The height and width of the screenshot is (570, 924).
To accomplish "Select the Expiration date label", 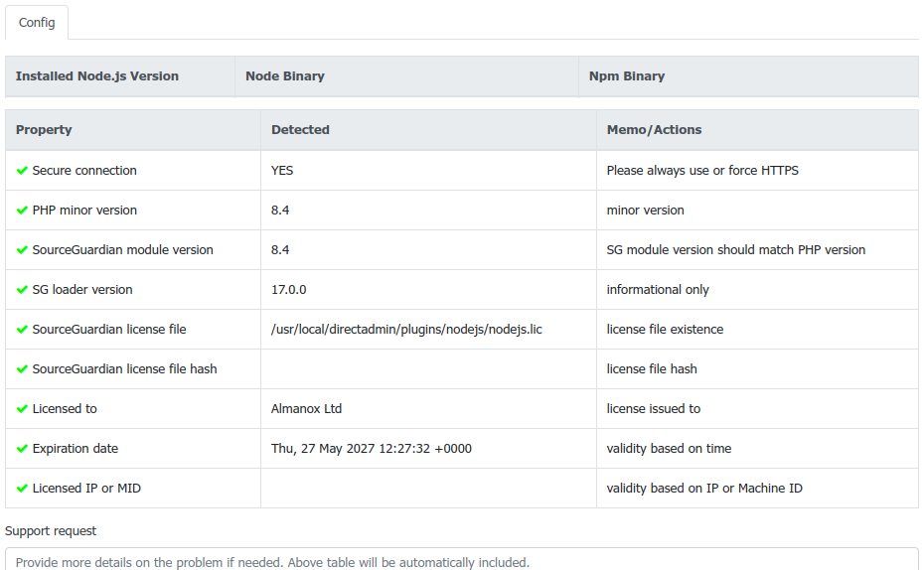I will tap(75, 449).
